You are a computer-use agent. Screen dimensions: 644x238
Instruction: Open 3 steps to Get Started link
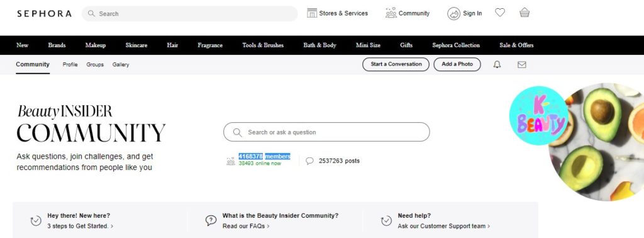(80, 226)
